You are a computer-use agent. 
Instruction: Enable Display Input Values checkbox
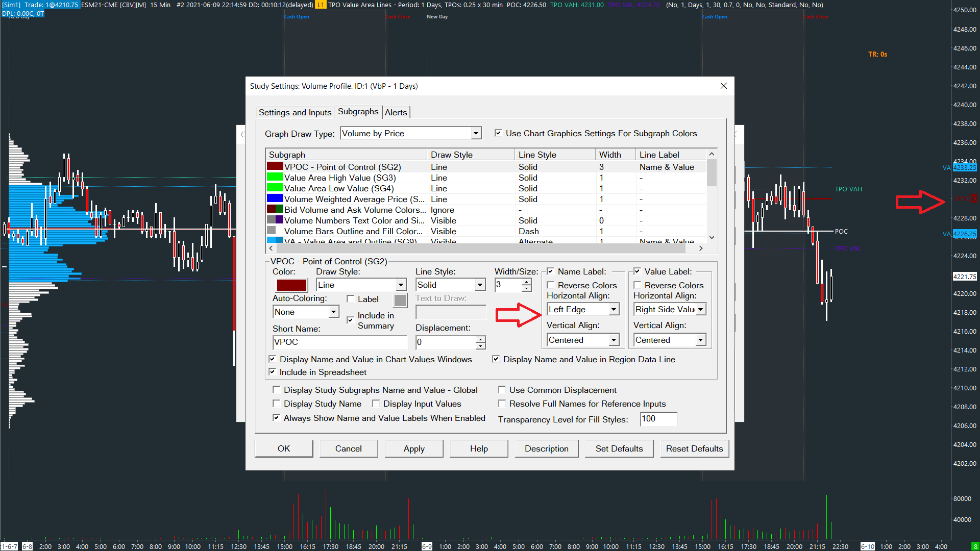click(376, 404)
